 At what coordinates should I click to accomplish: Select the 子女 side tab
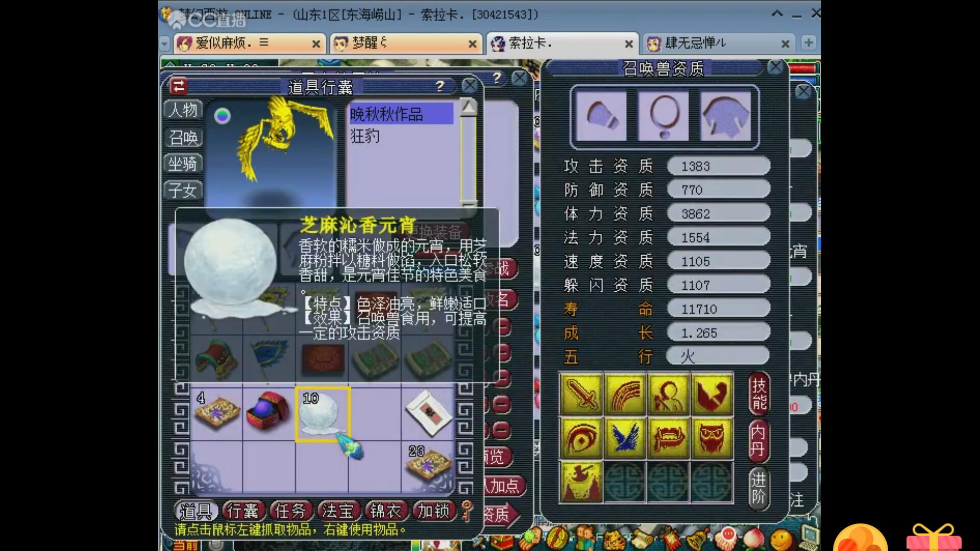click(183, 190)
